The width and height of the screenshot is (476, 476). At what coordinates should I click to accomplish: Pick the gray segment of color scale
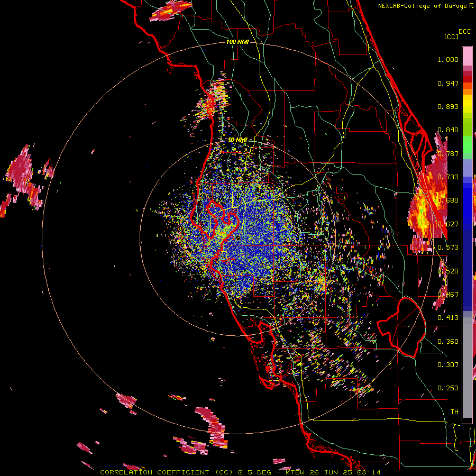[467, 368]
